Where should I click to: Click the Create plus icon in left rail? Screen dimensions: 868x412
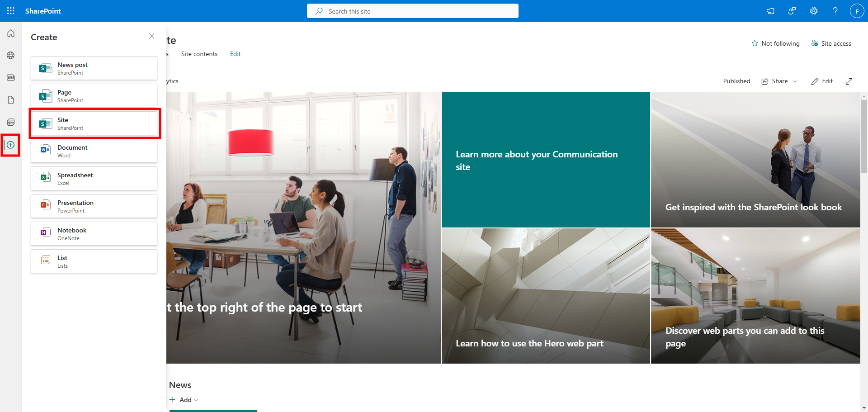11,145
